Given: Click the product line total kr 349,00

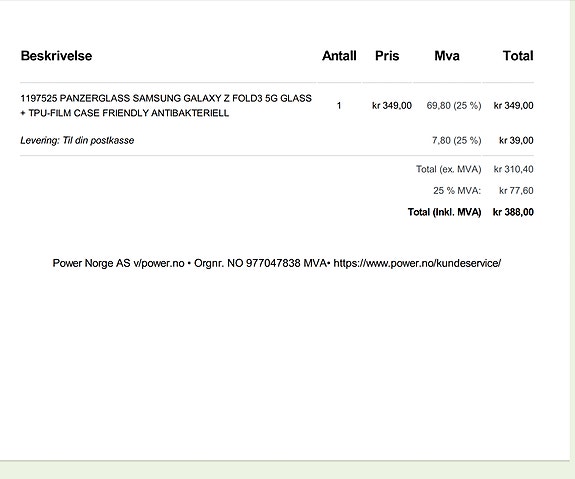Looking at the screenshot, I should pyautogui.click(x=513, y=106).
